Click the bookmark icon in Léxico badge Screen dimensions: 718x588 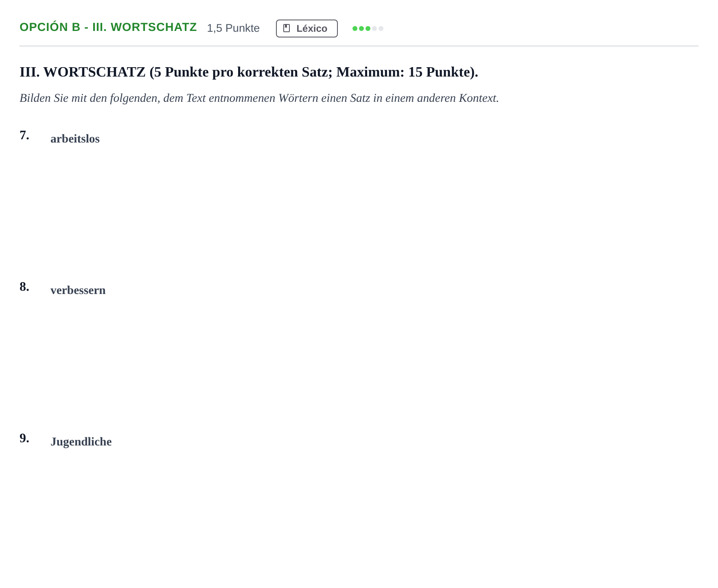(x=287, y=29)
